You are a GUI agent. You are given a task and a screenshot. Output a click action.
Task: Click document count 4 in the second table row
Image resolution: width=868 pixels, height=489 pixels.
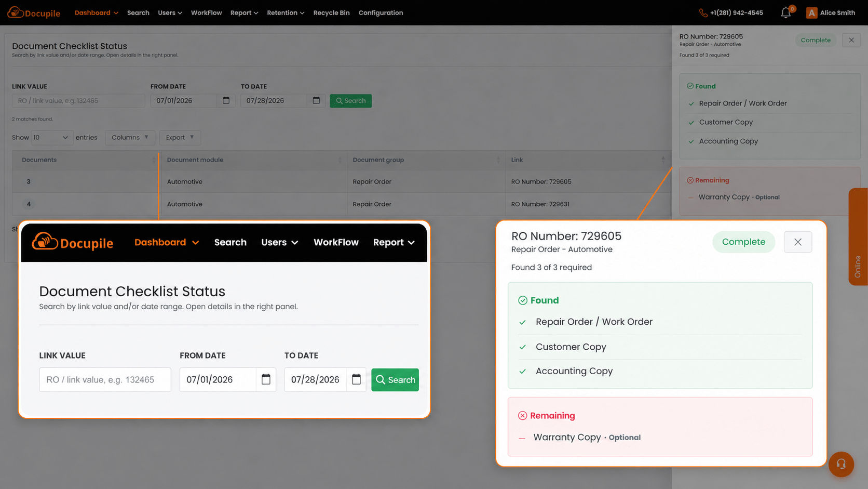tap(29, 204)
